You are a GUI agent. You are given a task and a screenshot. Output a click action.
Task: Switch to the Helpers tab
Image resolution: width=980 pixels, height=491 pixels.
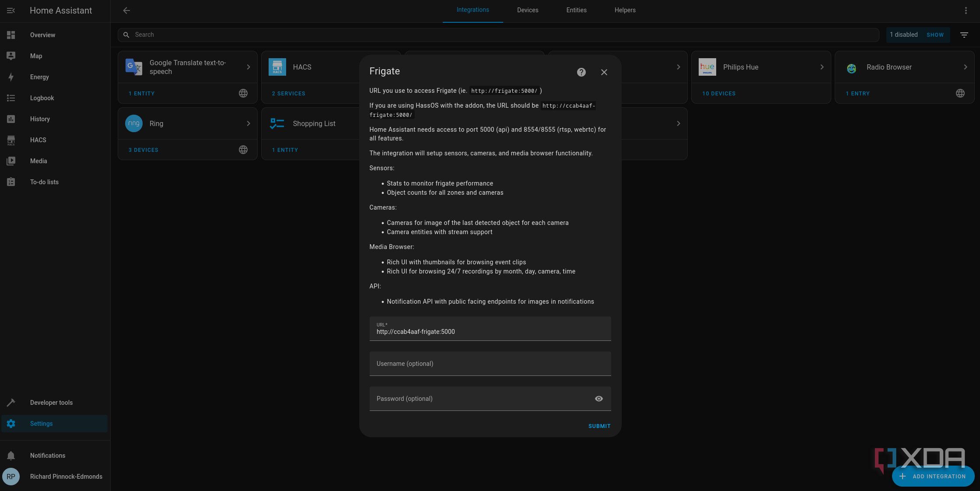625,10
